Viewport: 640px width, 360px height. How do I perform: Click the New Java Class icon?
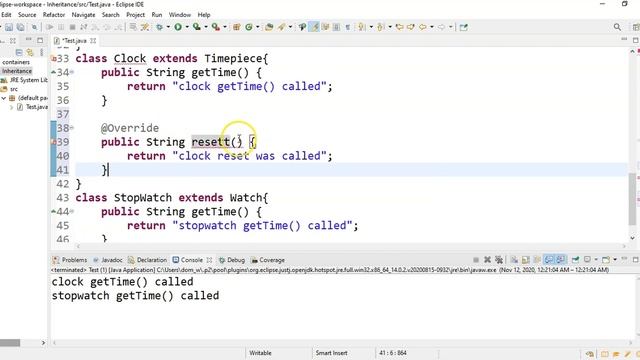point(249,27)
